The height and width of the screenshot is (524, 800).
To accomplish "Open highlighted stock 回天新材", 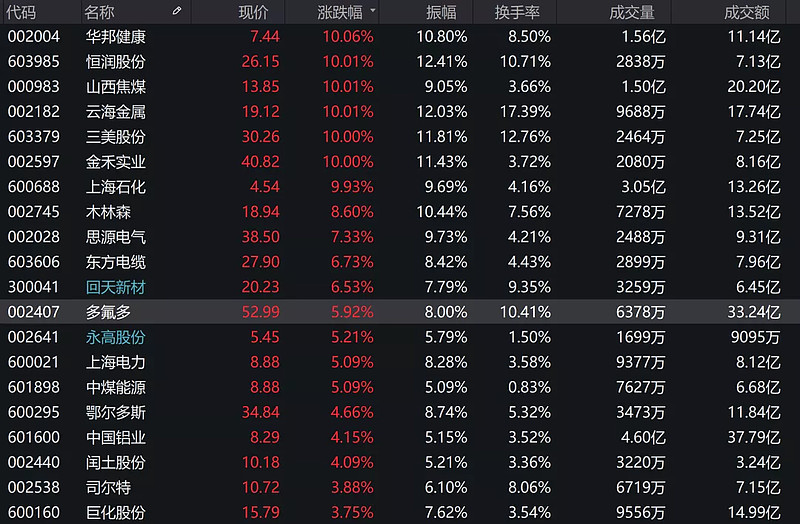I will click(x=115, y=287).
